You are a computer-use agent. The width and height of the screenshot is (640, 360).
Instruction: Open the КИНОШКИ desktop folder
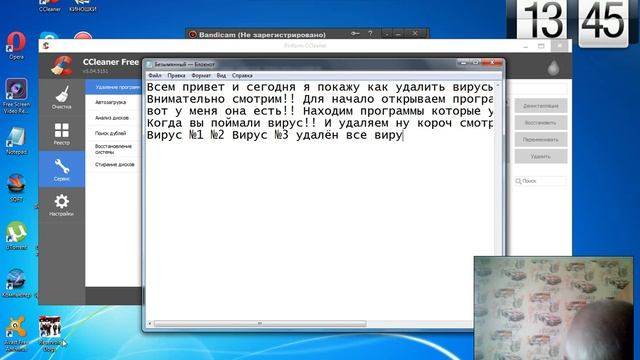(x=82, y=6)
